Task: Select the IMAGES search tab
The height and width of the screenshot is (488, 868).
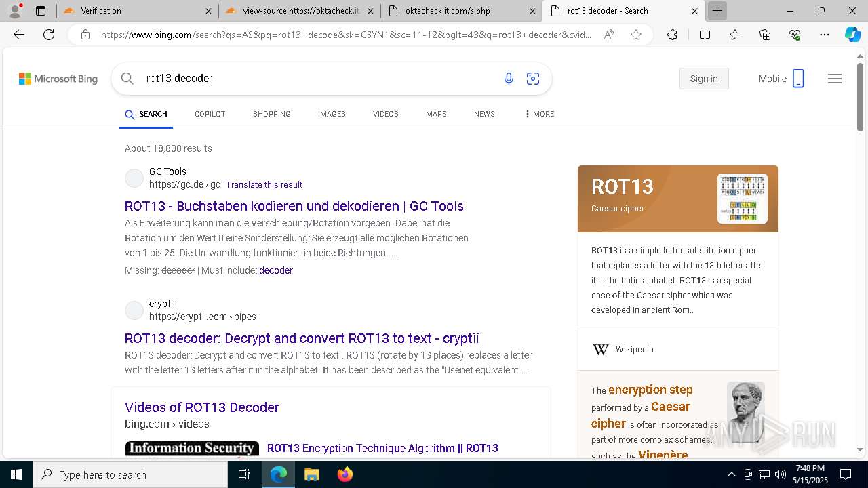Action: (332, 114)
